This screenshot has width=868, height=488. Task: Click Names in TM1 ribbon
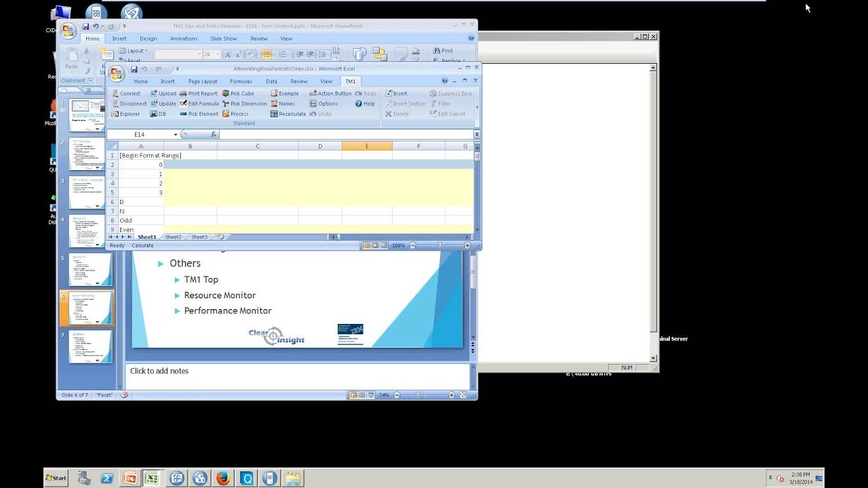(x=283, y=104)
